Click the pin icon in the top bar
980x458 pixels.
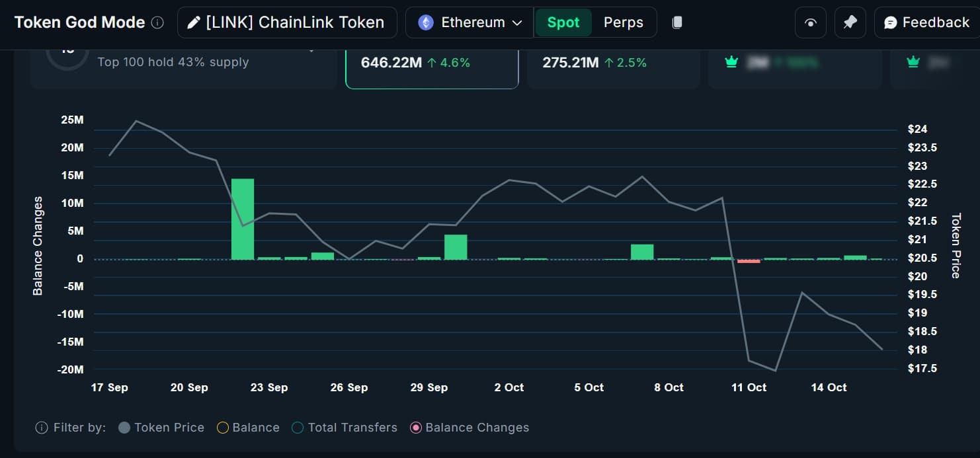coord(850,22)
